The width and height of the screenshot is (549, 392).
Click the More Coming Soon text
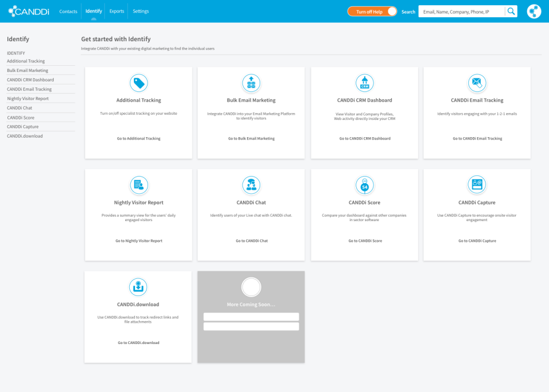click(251, 305)
